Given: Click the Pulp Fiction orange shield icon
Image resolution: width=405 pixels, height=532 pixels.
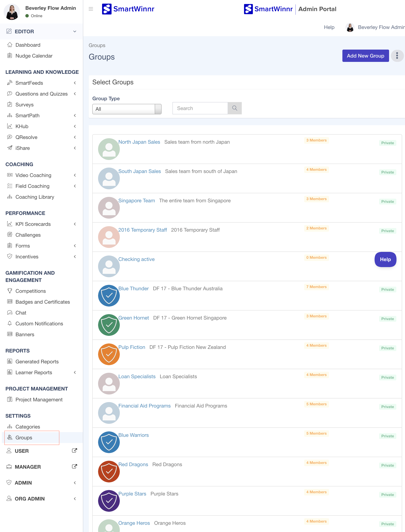Looking at the screenshot, I should [109, 354].
